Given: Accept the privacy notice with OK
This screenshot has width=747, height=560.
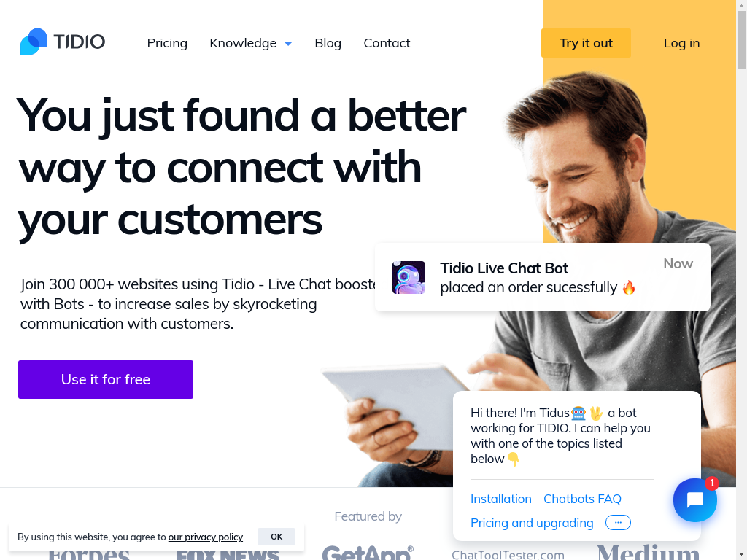Looking at the screenshot, I should coord(276,537).
